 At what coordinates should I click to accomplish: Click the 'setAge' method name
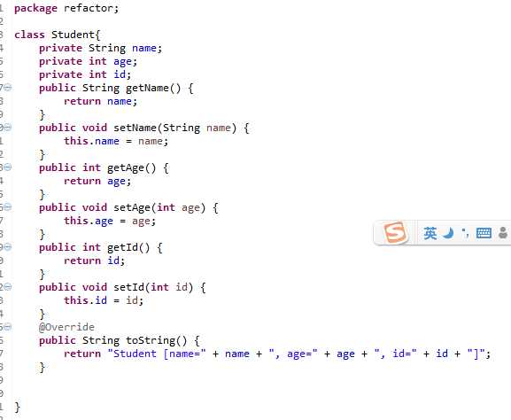coord(132,207)
